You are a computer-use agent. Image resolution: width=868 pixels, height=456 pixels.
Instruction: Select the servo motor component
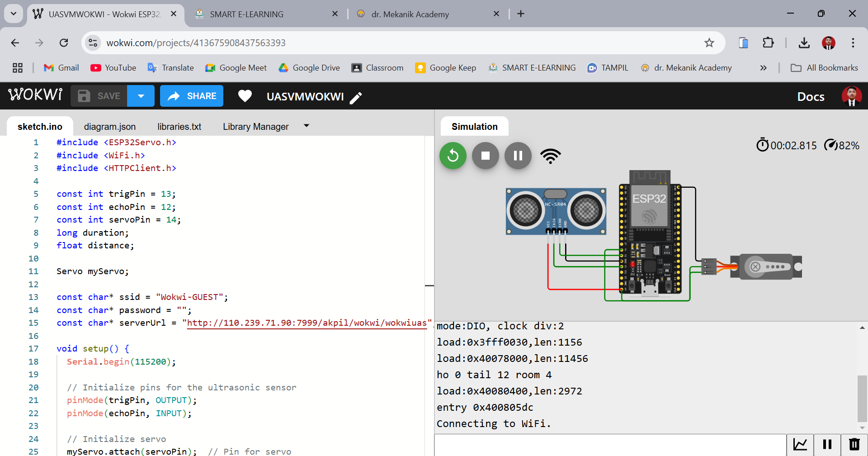(x=766, y=267)
